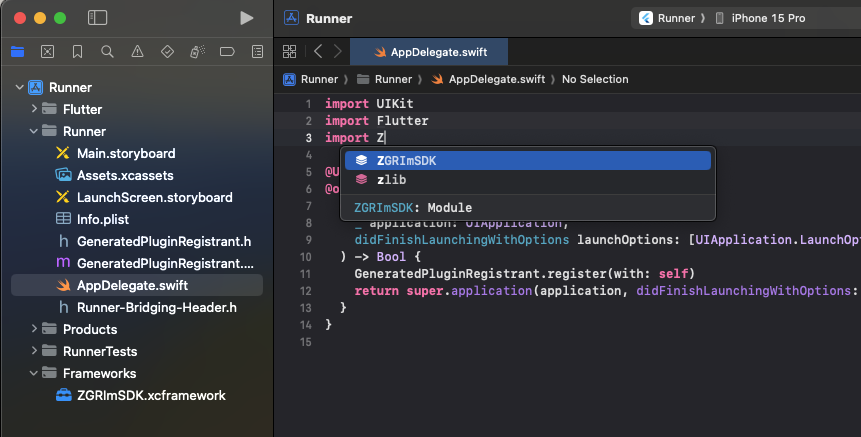The width and height of the screenshot is (861, 437).
Task: Open Runner-Bridging-Header.h file
Action: 156,307
